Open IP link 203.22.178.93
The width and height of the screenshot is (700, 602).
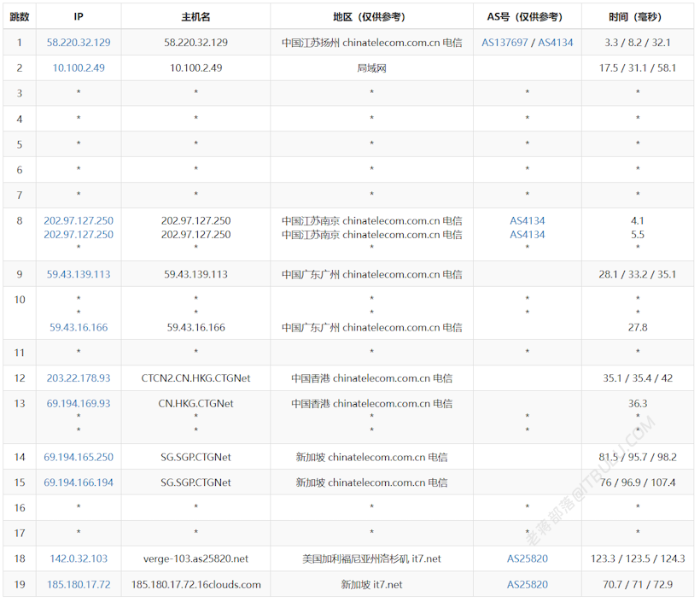point(79,377)
